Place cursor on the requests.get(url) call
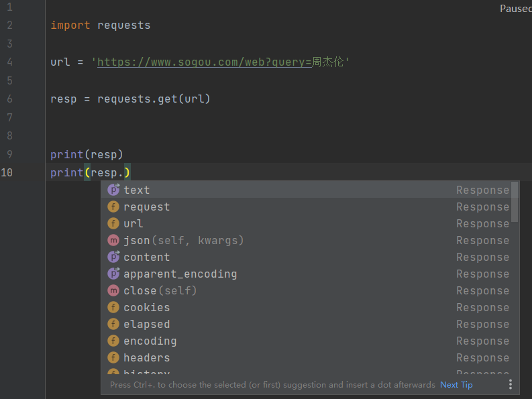The width and height of the screenshot is (532, 399). (154, 99)
